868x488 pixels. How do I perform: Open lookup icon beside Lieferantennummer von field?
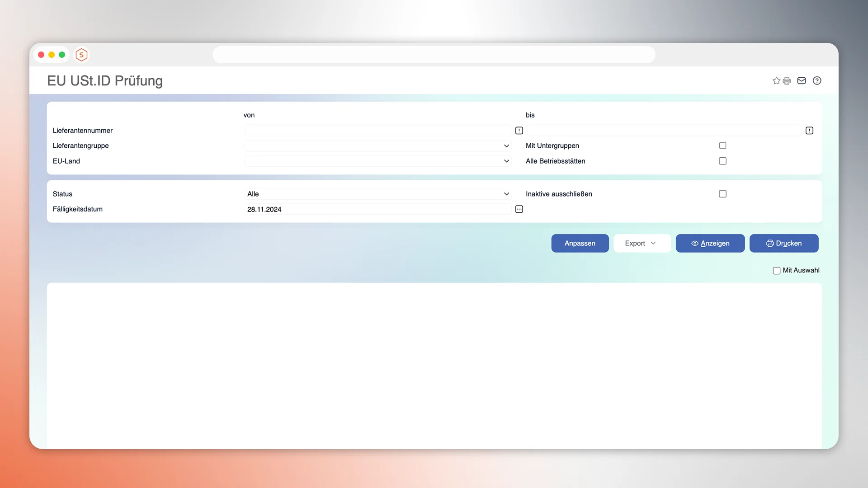(x=519, y=131)
